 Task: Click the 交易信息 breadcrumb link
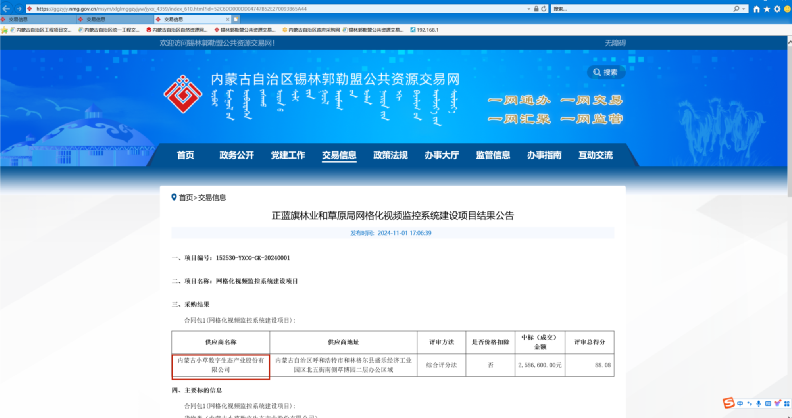tap(212, 197)
